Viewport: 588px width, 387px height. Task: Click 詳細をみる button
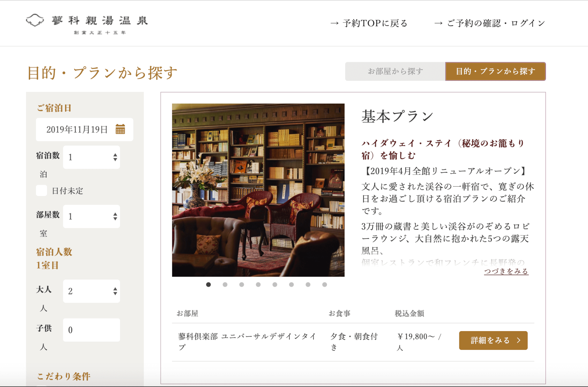pyautogui.click(x=493, y=341)
